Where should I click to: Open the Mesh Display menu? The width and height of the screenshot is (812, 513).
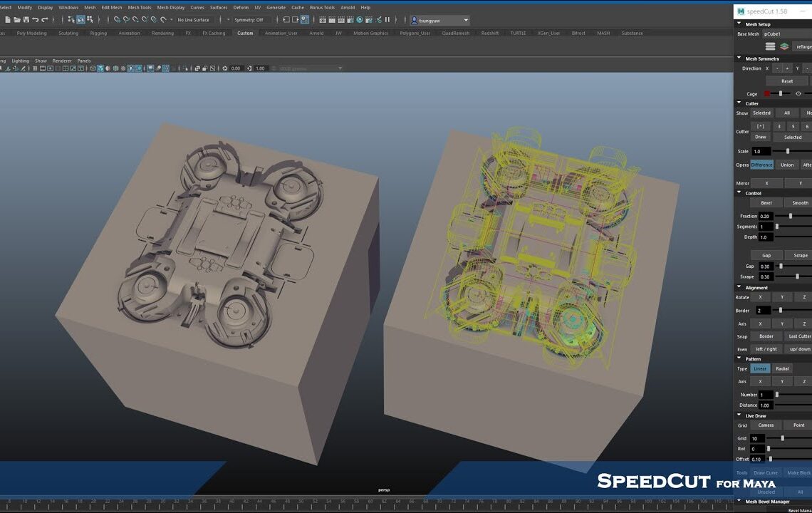tap(170, 8)
